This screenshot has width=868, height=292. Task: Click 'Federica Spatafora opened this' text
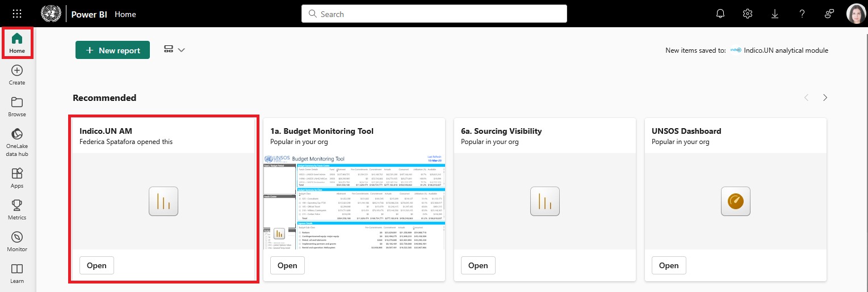[x=126, y=142]
